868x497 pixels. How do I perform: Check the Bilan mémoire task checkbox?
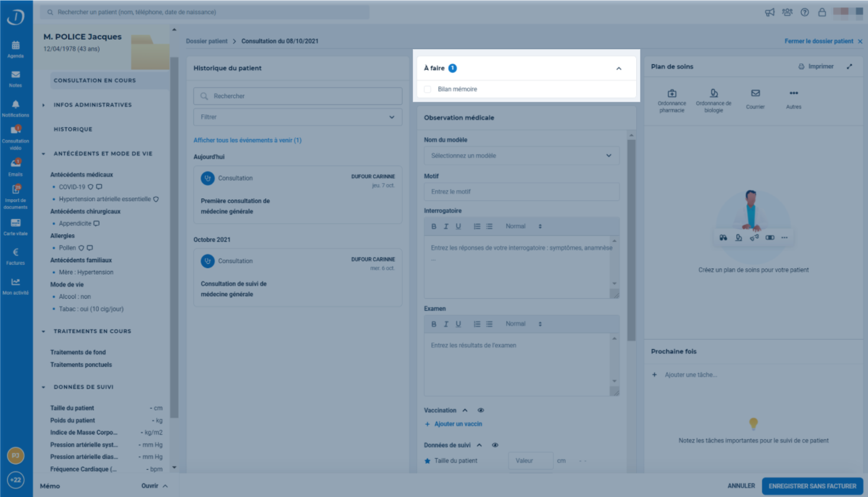point(427,89)
